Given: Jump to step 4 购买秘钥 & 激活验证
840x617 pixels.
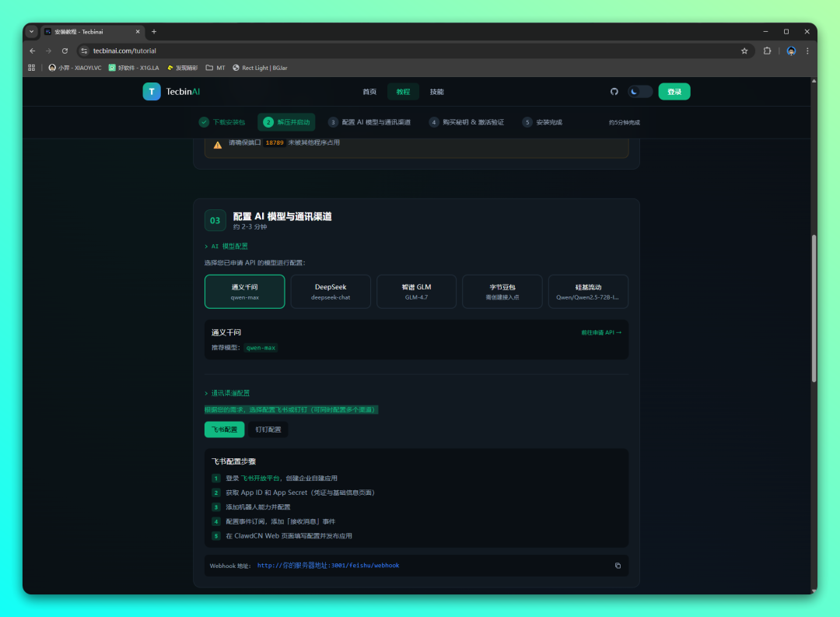Looking at the screenshot, I should 467,122.
